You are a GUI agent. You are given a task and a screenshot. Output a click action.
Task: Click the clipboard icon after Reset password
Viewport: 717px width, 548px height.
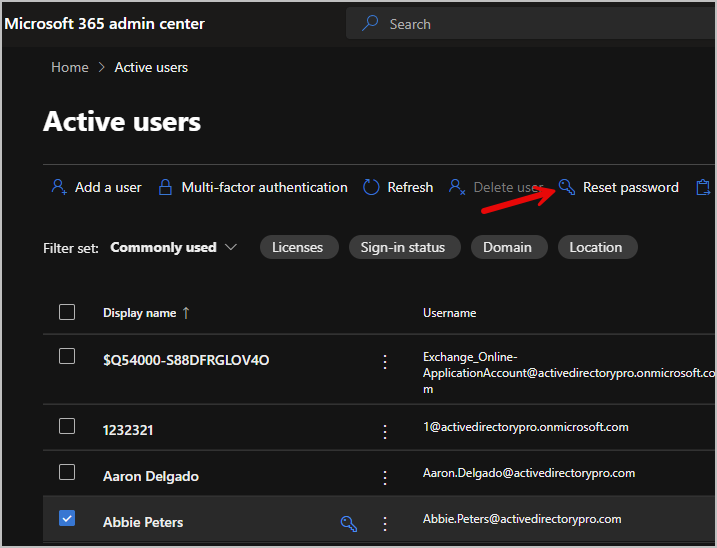(703, 187)
